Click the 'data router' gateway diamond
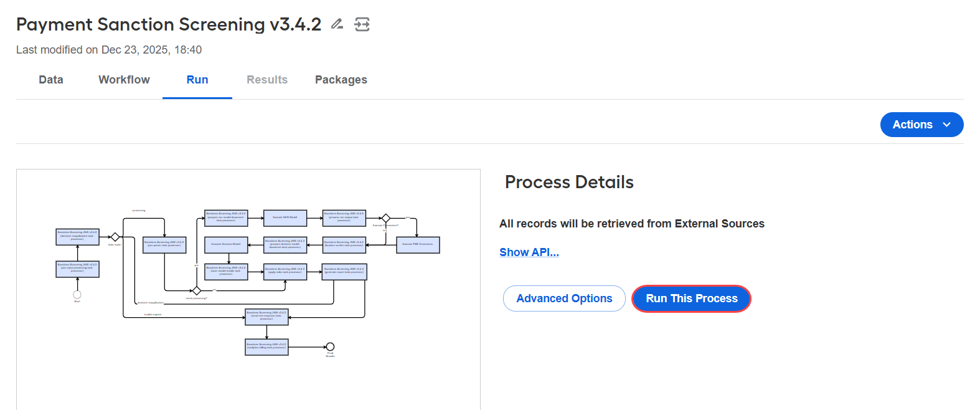This screenshot has height=410, width=980. [115, 237]
